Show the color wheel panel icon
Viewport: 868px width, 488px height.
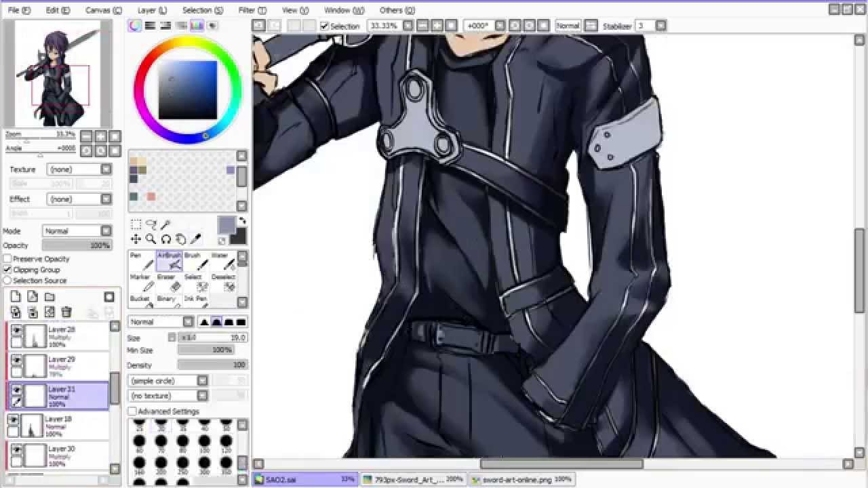[x=136, y=26]
